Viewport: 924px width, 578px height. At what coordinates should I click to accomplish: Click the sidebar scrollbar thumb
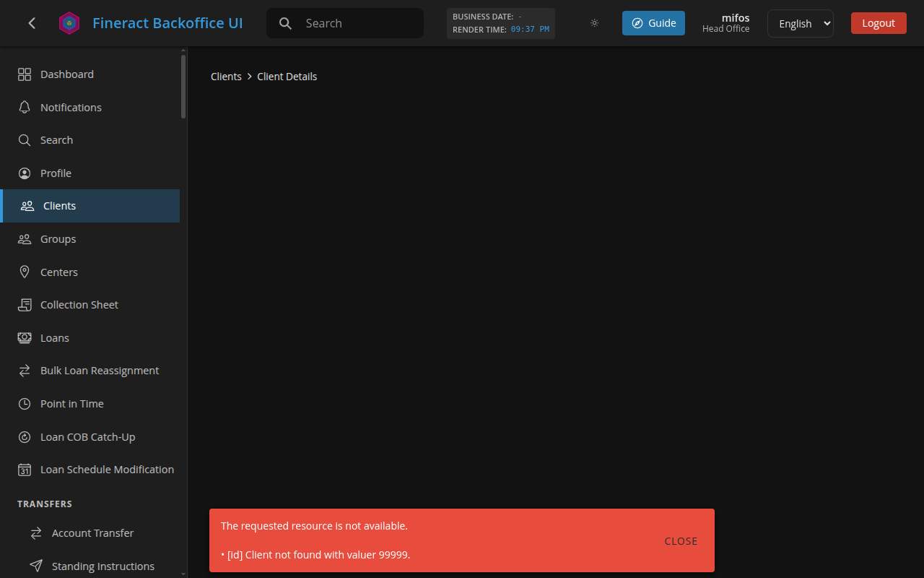[183, 87]
